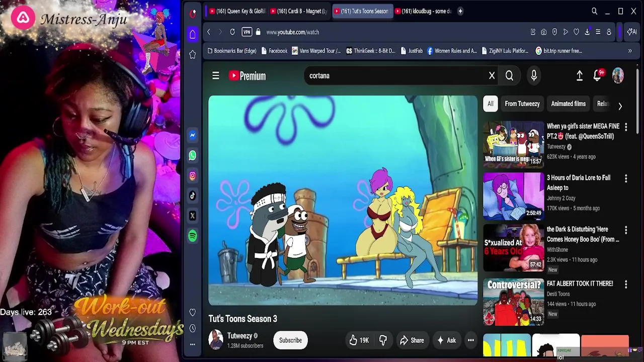Open Spotify in the sidebar
Image resolution: width=644 pixels, height=362 pixels.
pos(193,236)
